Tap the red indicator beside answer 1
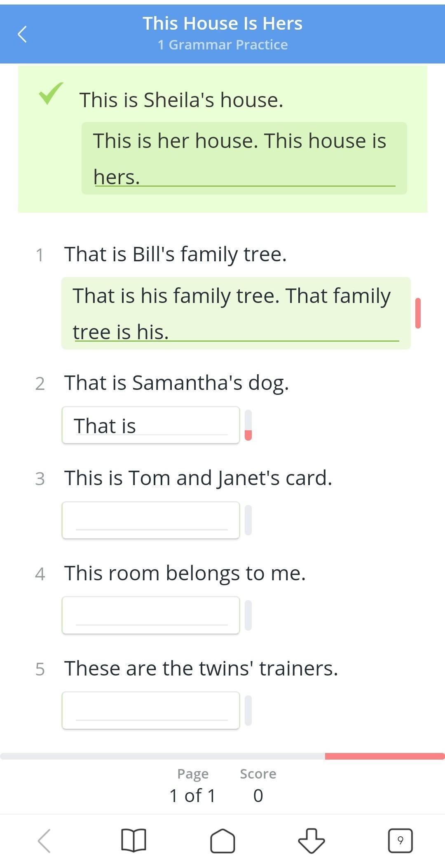The width and height of the screenshot is (445, 868). [418, 313]
